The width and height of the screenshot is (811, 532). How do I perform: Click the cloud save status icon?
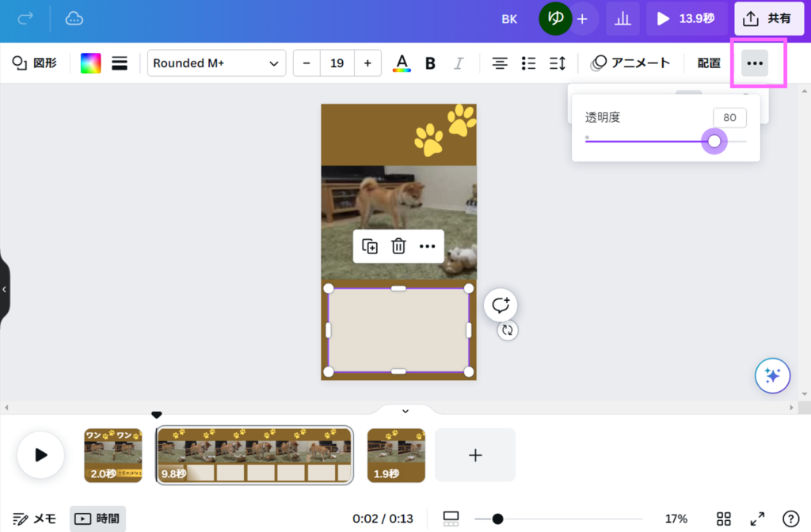pos(74,18)
